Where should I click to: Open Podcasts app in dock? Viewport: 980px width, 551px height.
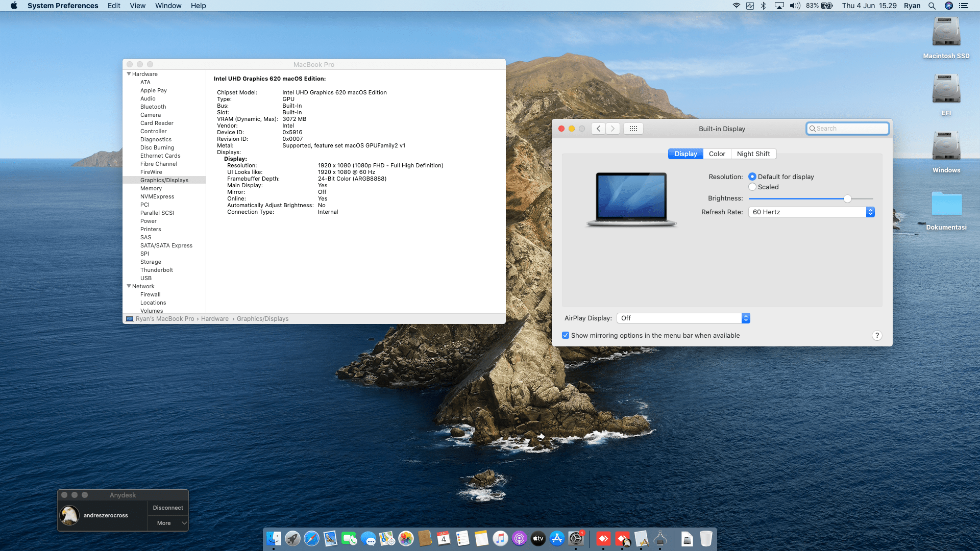point(519,539)
